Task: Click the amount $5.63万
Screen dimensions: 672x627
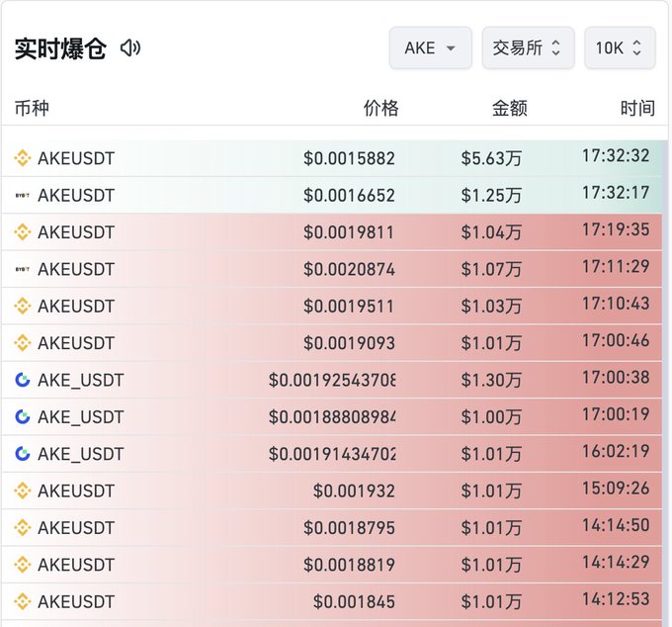Action: pyautogui.click(x=491, y=158)
